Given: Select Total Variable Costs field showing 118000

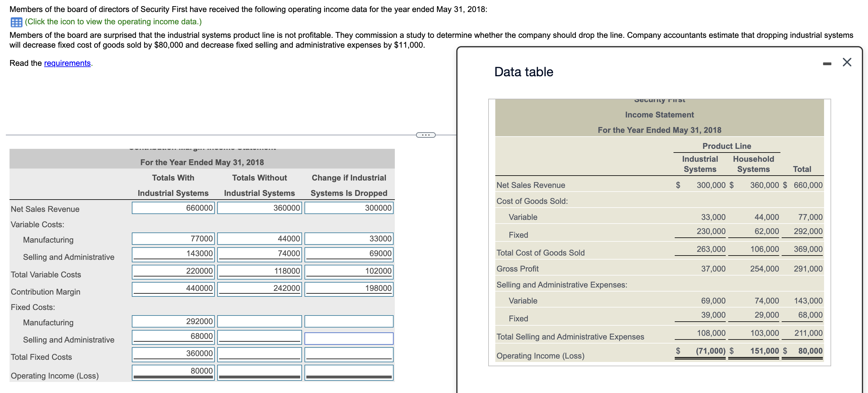Looking at the screenshot, I should click(x=259, y=272).
